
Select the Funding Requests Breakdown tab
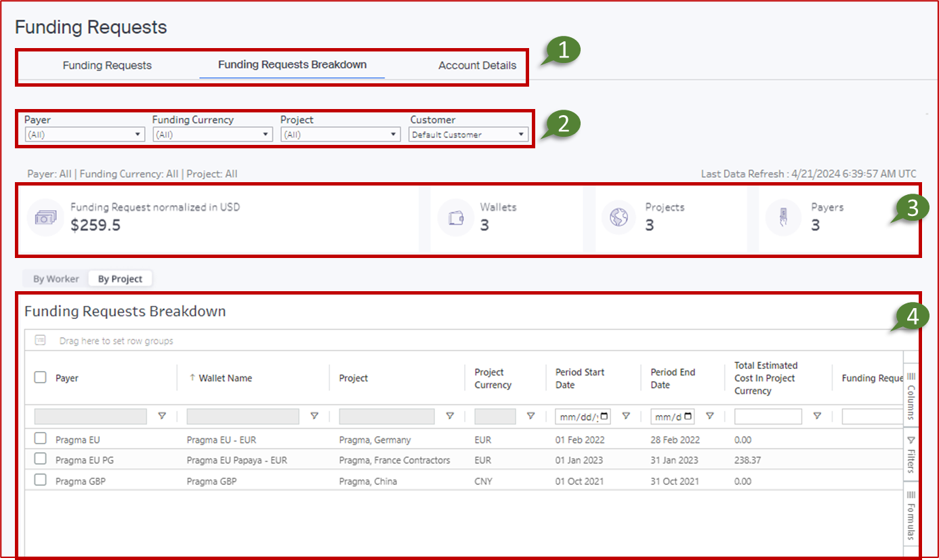click(x=292, y=65)
